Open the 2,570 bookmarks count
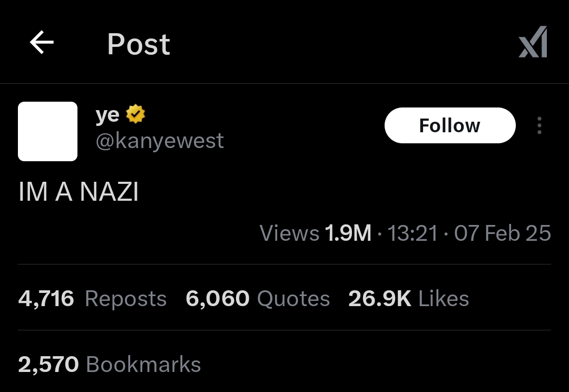The width and height of the screenshot is (569, 392). (x=48, y=365)
